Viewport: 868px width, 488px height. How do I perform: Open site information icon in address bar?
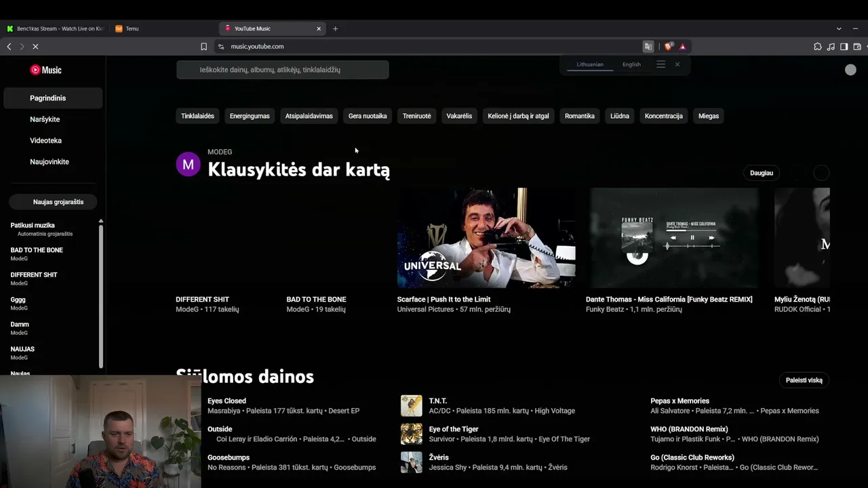click(220, 47)
